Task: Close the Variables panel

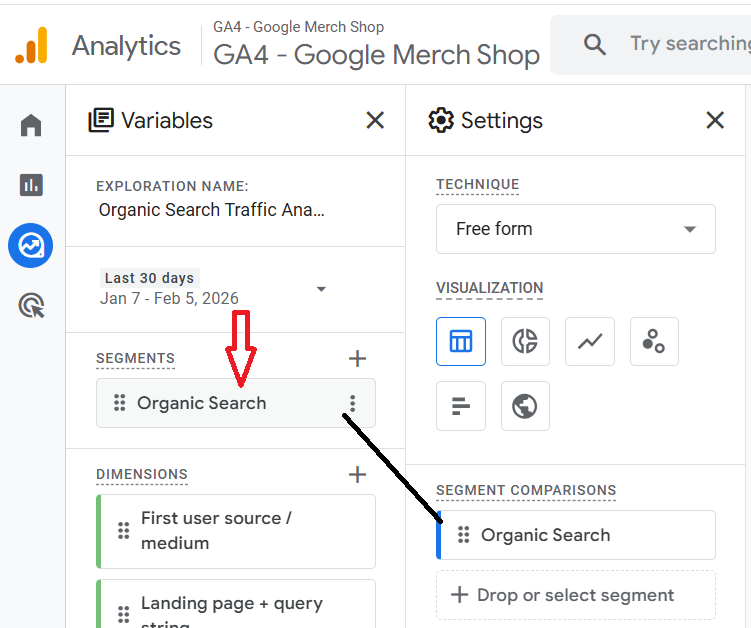Action: tap(375, 121)
